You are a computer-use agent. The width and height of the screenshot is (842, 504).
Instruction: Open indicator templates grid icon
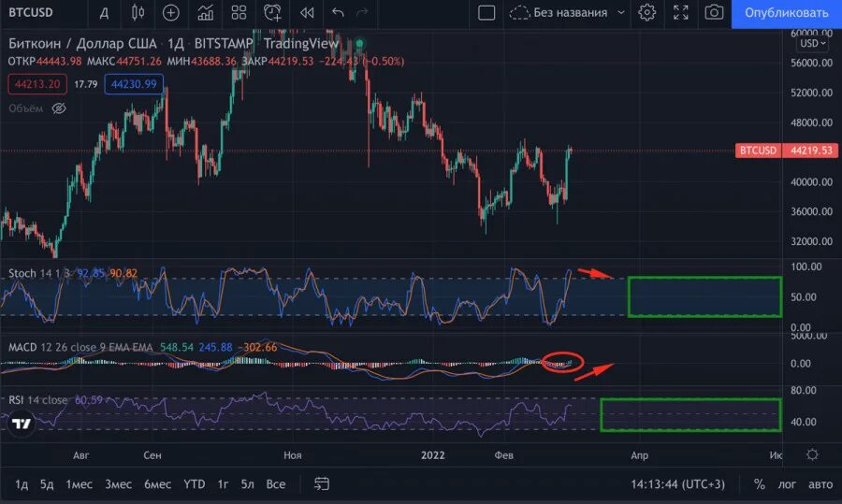tap(239, 12)
